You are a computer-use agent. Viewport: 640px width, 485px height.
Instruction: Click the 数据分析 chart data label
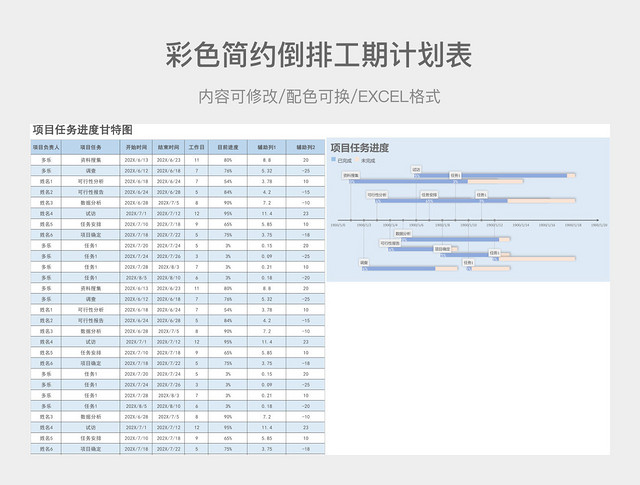click(403, 234)
